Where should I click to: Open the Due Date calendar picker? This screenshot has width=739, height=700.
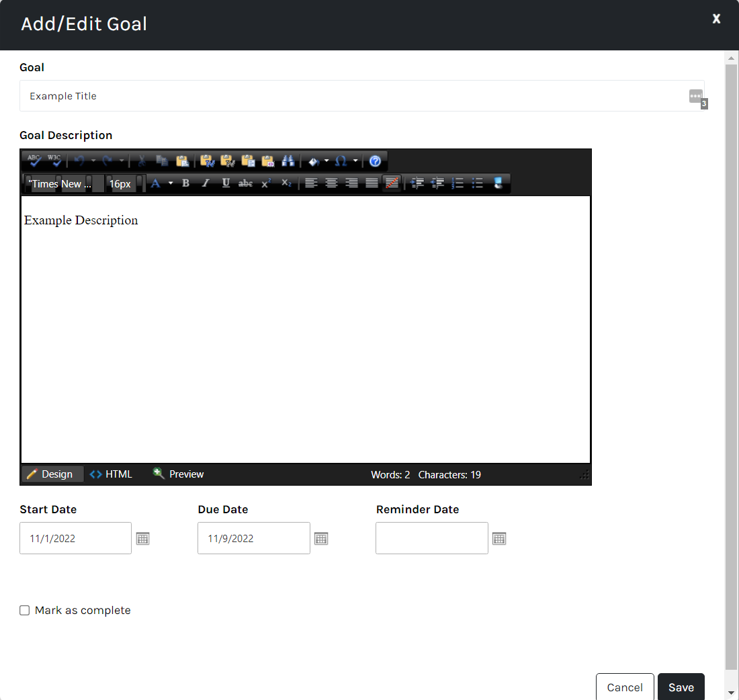pos(321,538)
